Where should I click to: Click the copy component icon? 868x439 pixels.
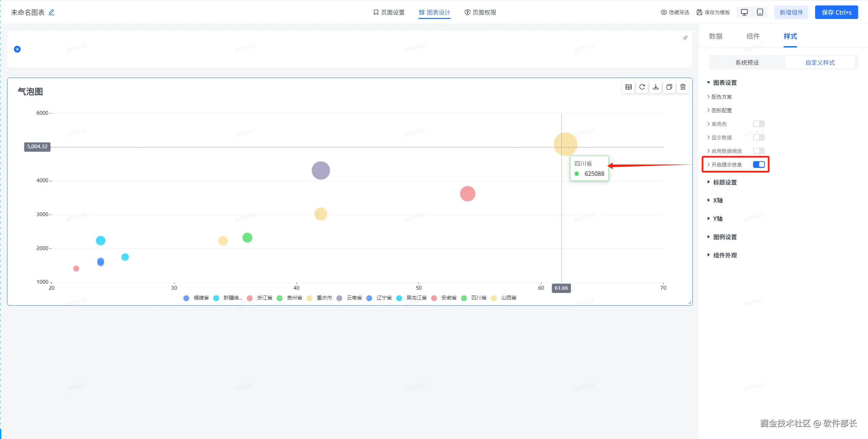pyautogui.click(x=669, y=87)
